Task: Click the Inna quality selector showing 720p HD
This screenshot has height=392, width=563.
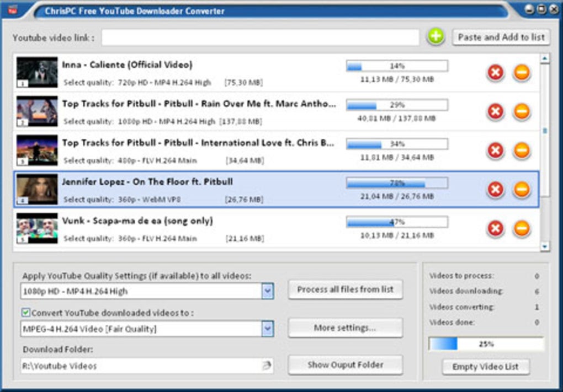Action: 164,83
